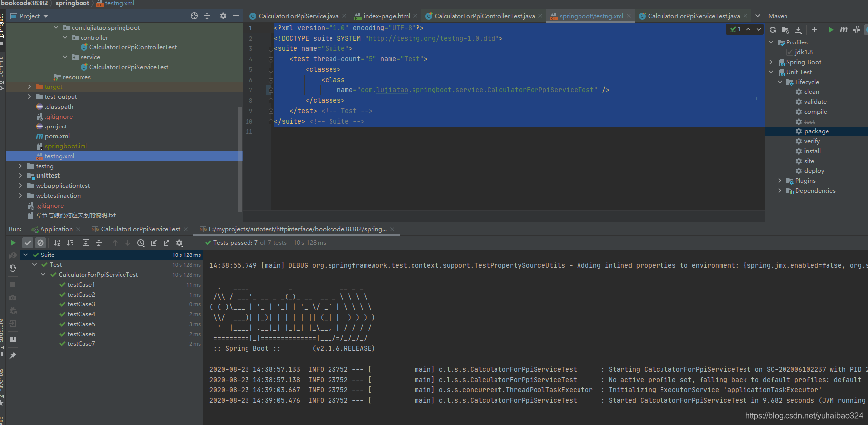Switch to index-page.html tab

point(386,16)
